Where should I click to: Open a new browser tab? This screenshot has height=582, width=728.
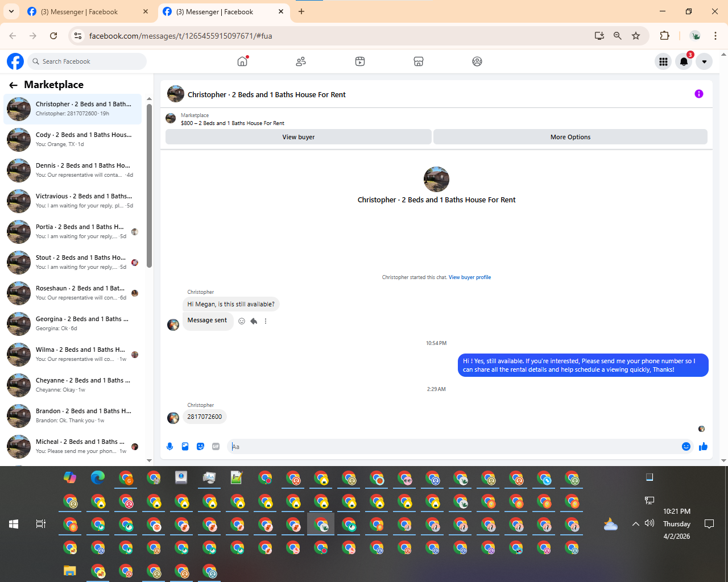click(301, 11)
